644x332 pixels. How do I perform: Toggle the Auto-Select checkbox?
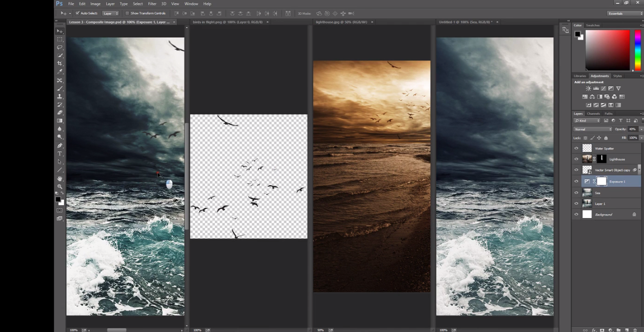coord(77,13)
